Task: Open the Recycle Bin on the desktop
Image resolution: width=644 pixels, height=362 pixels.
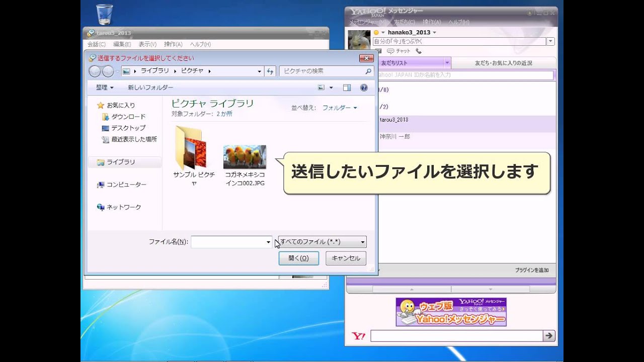Action: click(x=104, y=15)
